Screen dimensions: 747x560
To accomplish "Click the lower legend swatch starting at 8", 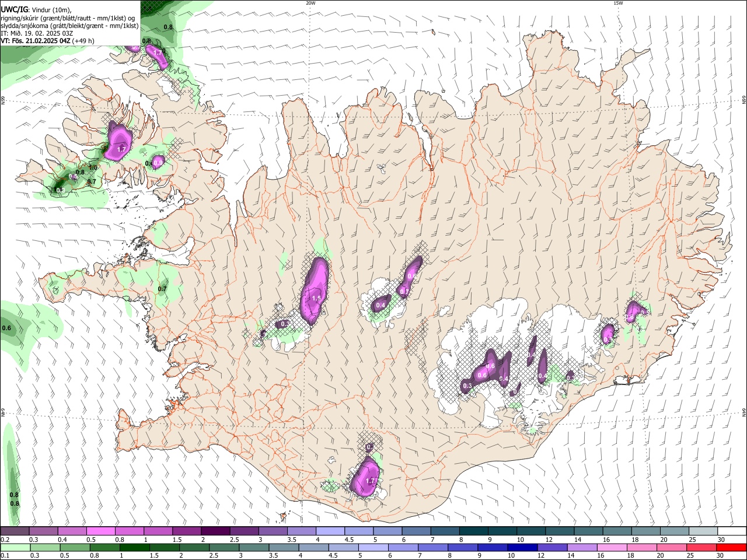I will point(462,547).
